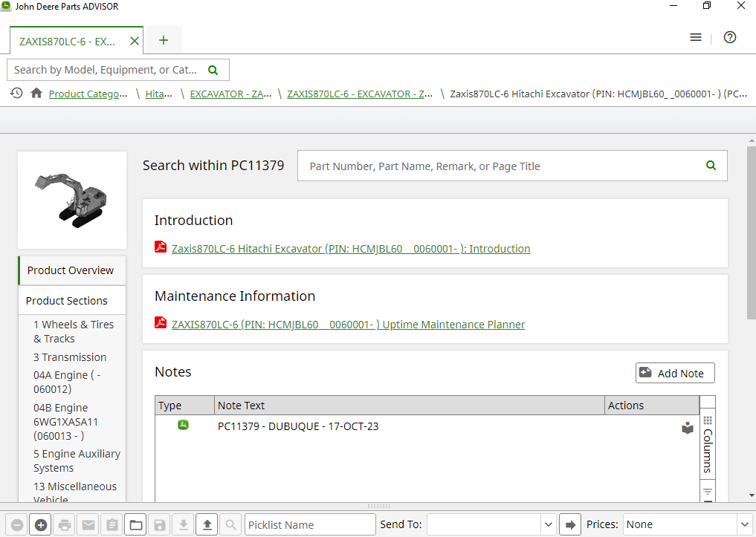This screenshot has height=537, width=756.
Task: Click the note's book icon in Actions column
Action: tap(688, 428)
